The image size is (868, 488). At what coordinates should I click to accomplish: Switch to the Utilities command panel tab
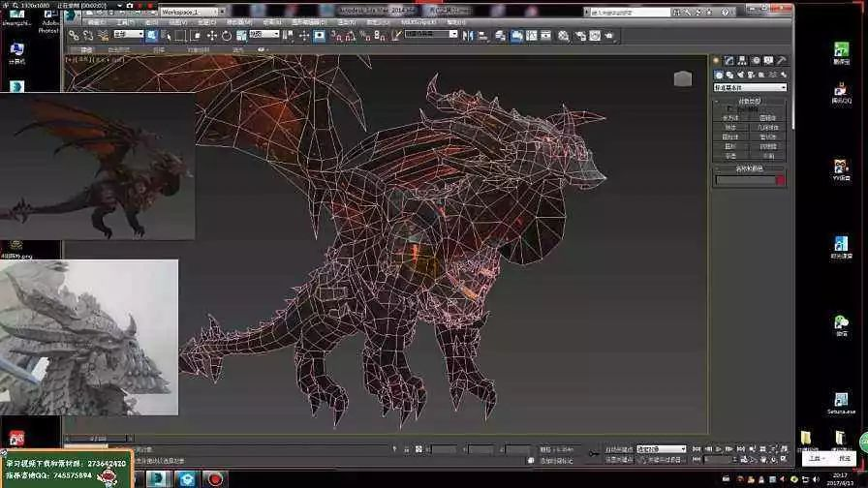click(782, 60)
